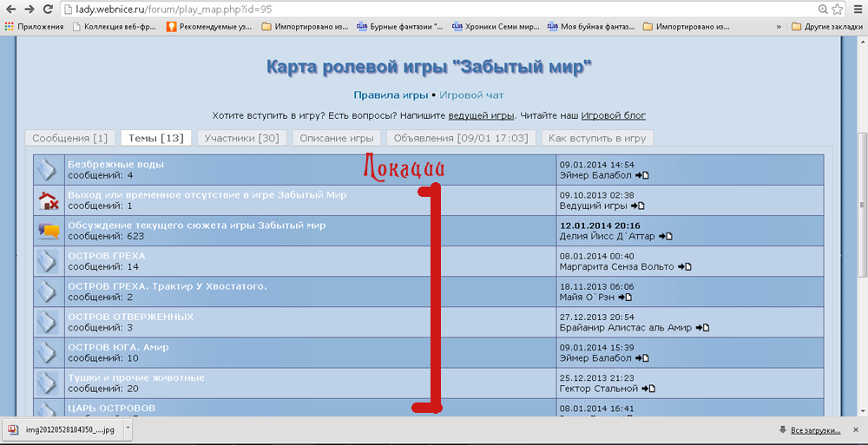Open first Импортировано из... bookmark folder
Screen dimensions: 868x445
(305, 26)
